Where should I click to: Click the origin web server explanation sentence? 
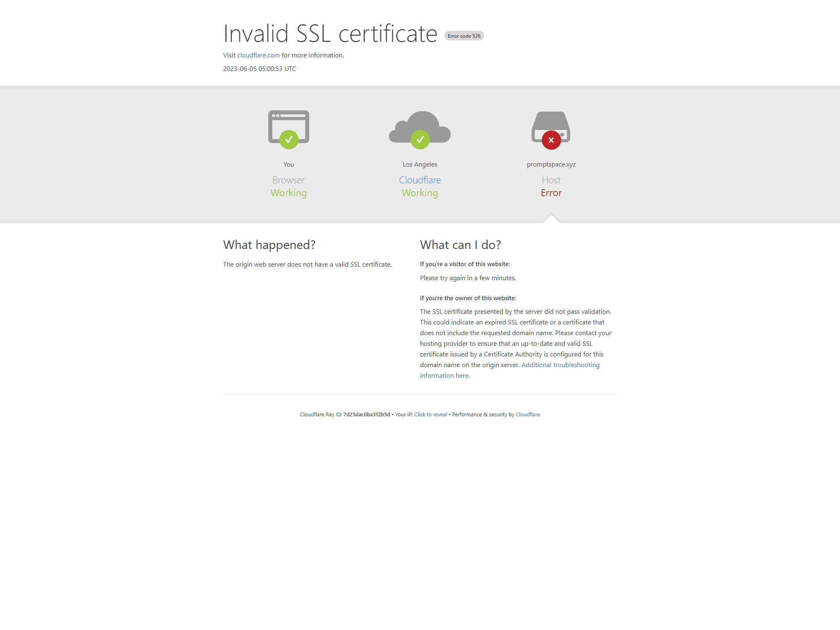click(308, 265)
